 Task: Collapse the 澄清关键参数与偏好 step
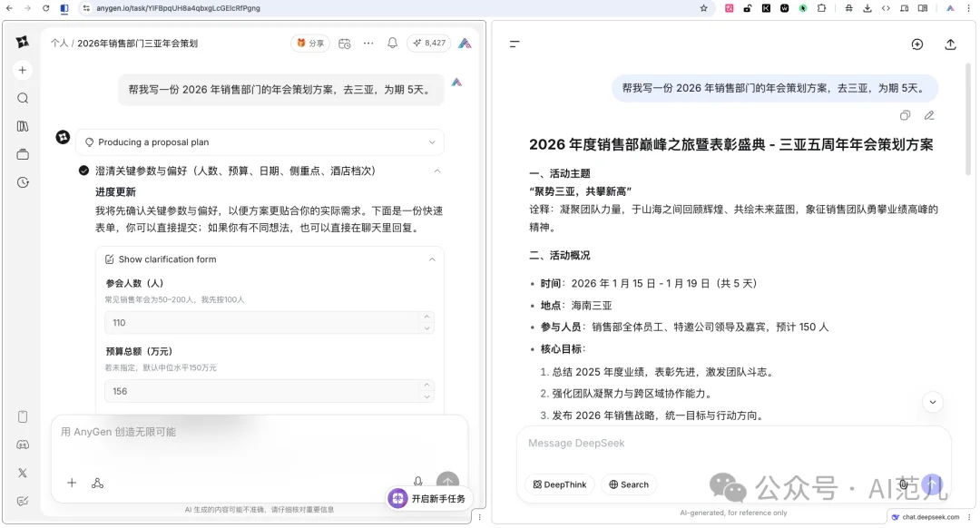437,171
